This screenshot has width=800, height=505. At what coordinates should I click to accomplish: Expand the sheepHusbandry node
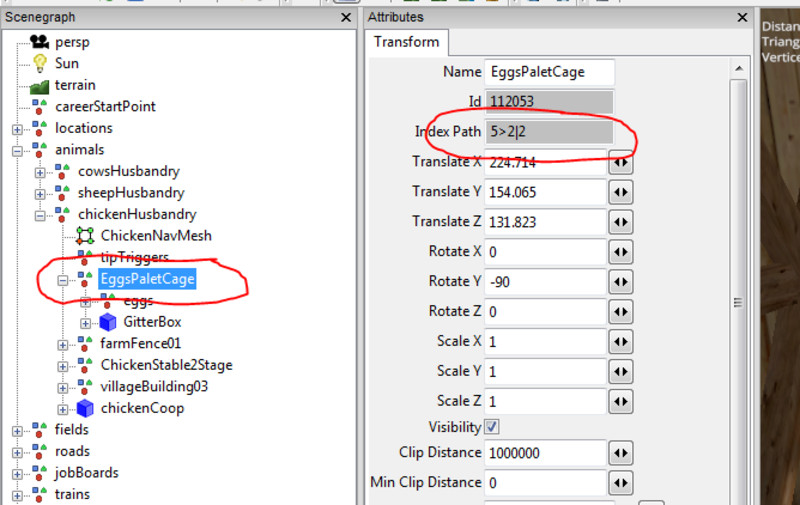click(x=40, y=194)
